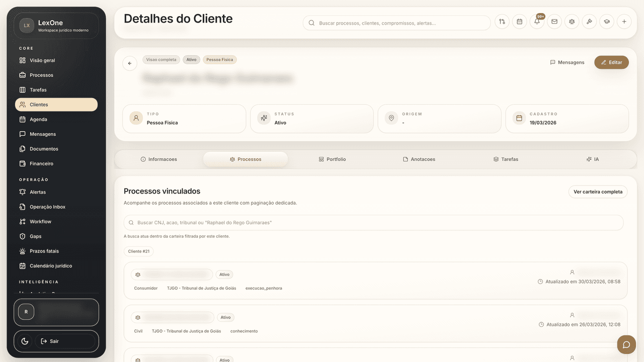
Task: Click the Editar button
Action: coord(611,62)
